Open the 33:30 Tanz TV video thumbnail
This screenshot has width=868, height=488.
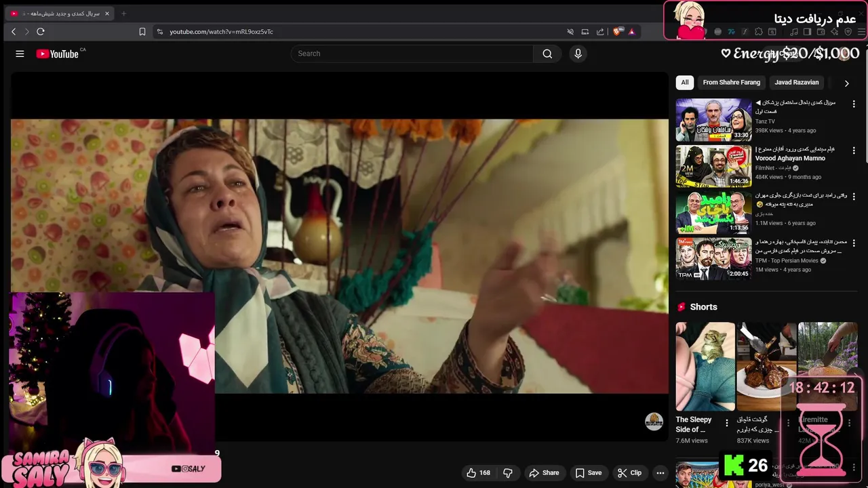(x=713, y=120)
